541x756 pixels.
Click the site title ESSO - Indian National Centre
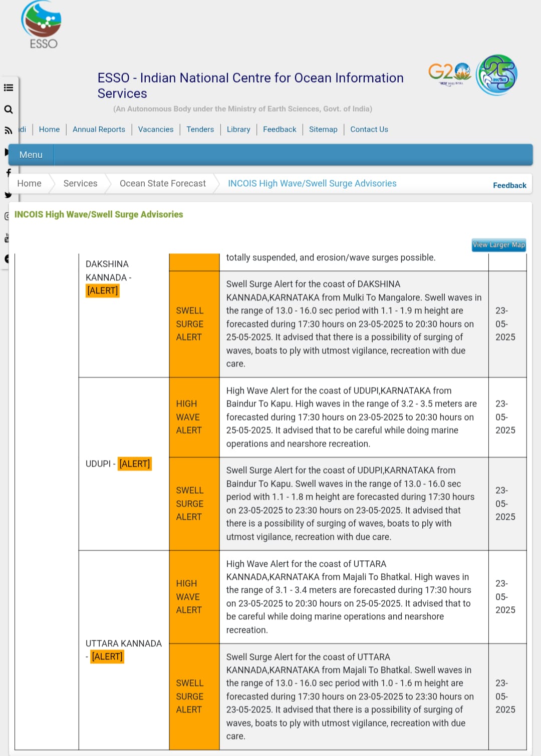tap(250, 86)
